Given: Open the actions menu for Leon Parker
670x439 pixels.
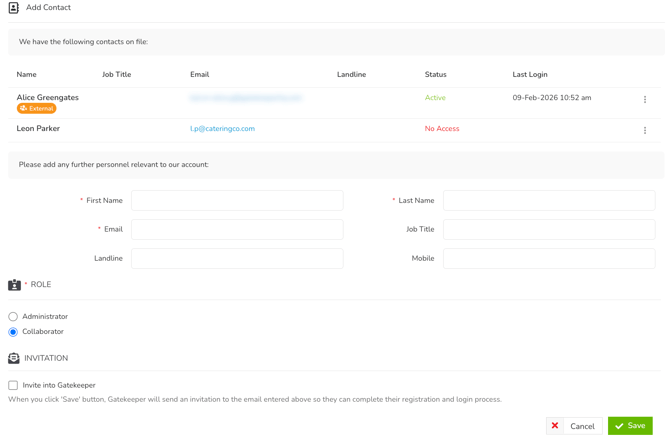Looking at the screenshot, I should tap(645, 130).
